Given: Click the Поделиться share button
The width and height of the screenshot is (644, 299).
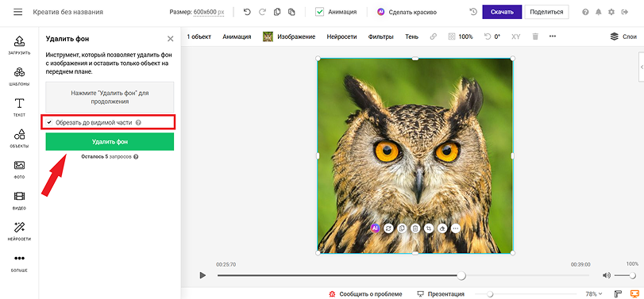Looking at the screenshot, I should tap(546, 12).
